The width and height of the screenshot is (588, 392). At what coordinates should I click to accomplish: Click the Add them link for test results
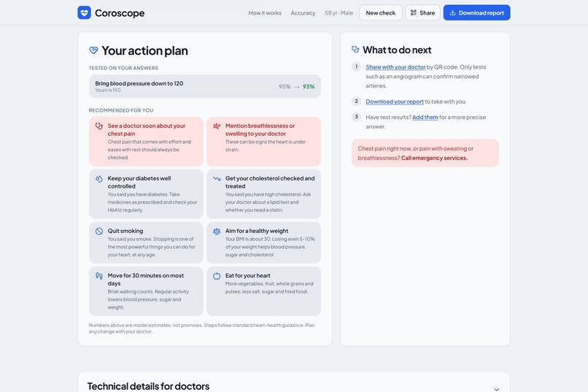(425, 118)
